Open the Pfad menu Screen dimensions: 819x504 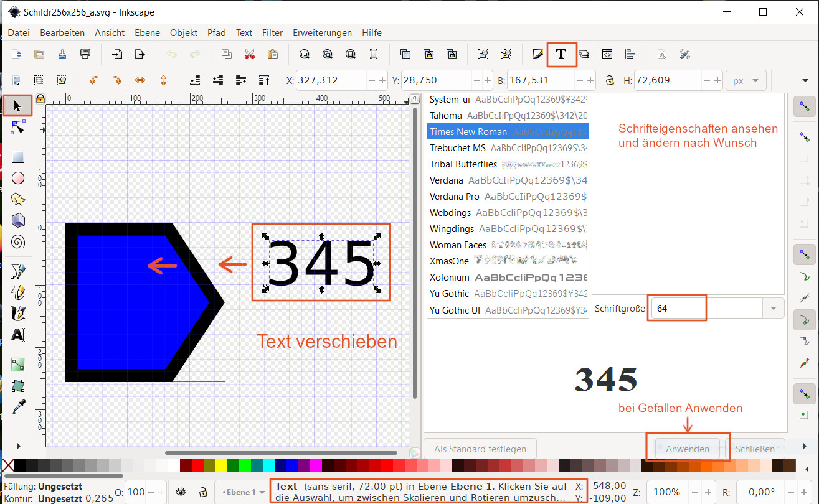[216, 33]
